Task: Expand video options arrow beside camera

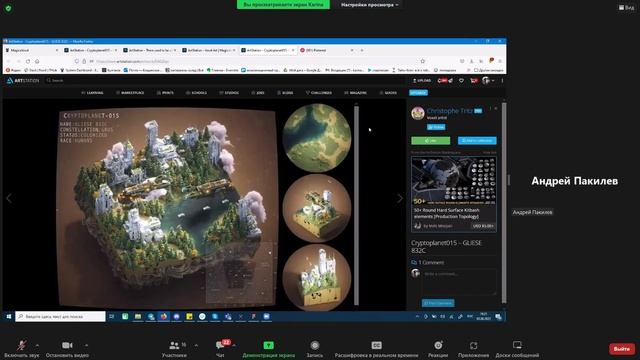Action: 86,345
